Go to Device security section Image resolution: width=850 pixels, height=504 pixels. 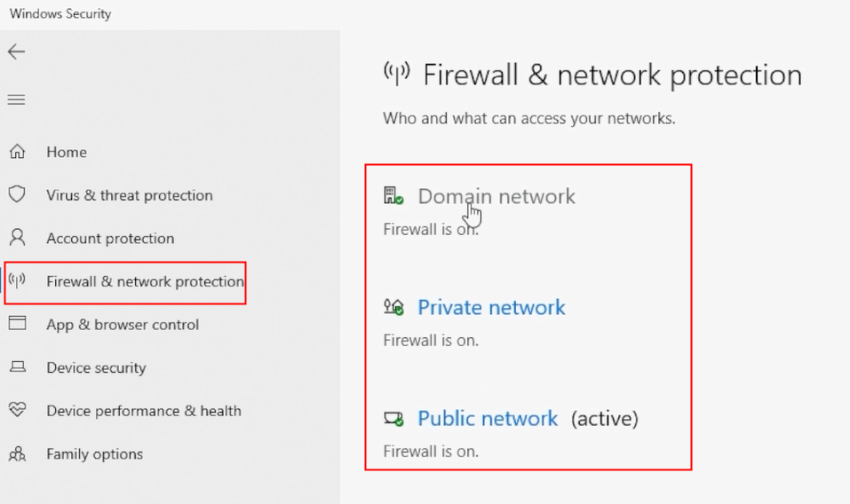[x=97, y=367]
